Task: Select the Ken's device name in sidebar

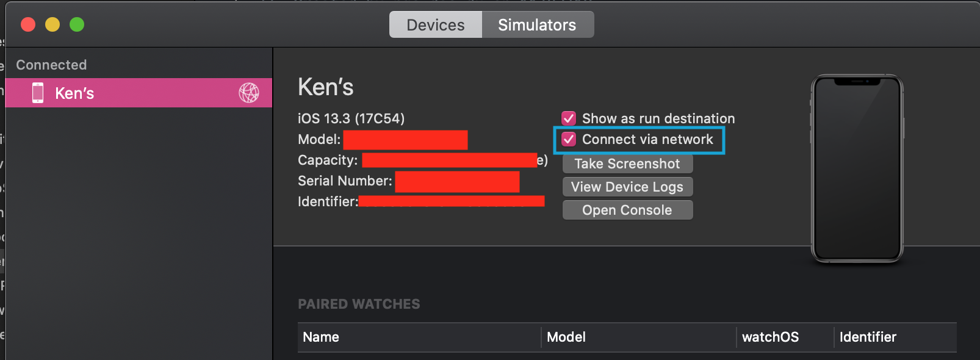Action: [x=74, y=93]
